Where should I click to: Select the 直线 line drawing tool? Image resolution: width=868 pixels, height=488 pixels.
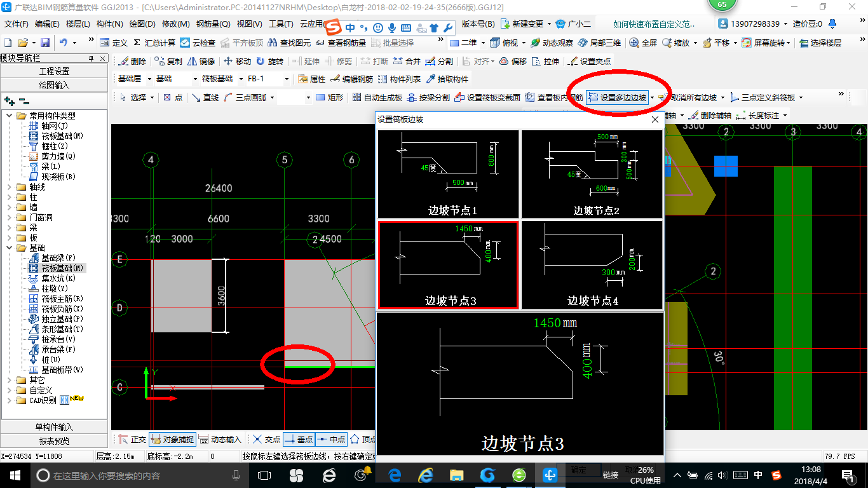point(206,97)
